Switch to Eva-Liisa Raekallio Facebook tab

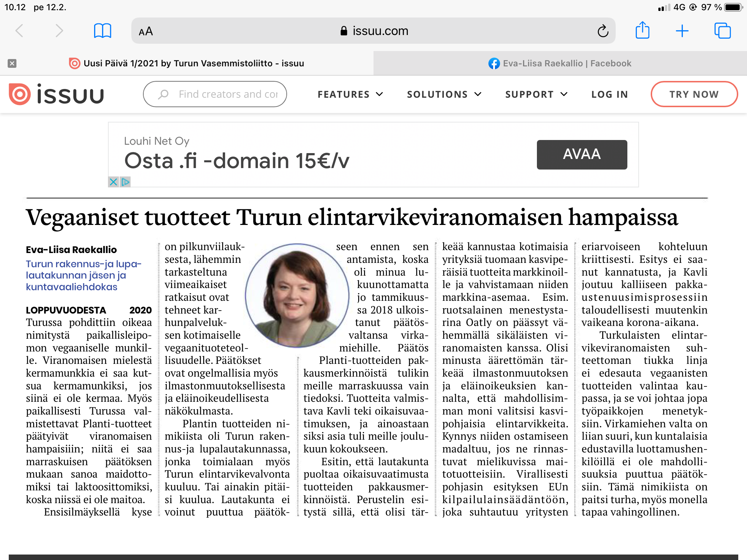click(x=560, y=63)
